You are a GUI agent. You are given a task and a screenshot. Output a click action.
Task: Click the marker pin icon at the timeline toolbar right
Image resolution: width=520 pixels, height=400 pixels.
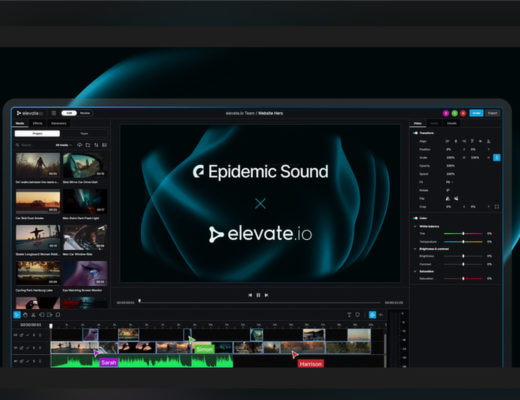(x=357, y=315)
